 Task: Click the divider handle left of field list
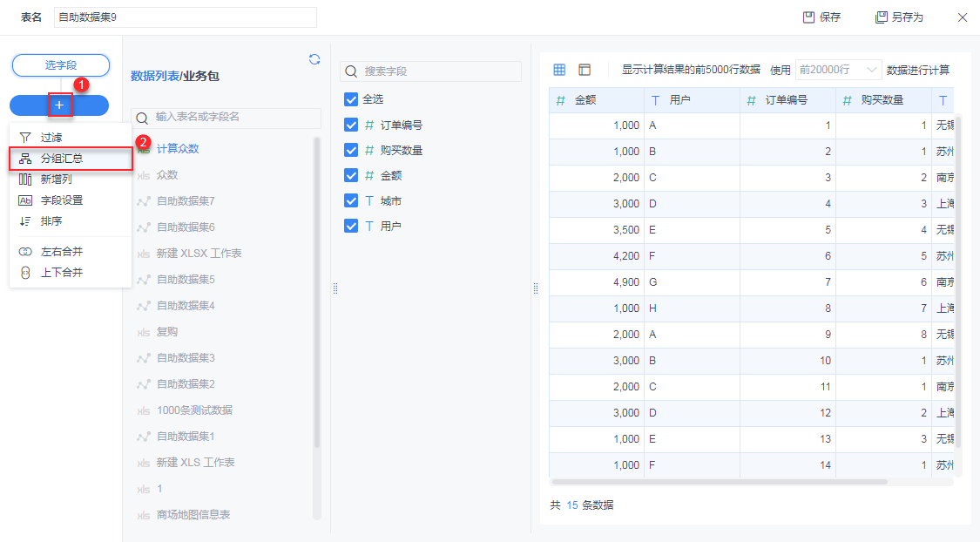pos(335,288)
